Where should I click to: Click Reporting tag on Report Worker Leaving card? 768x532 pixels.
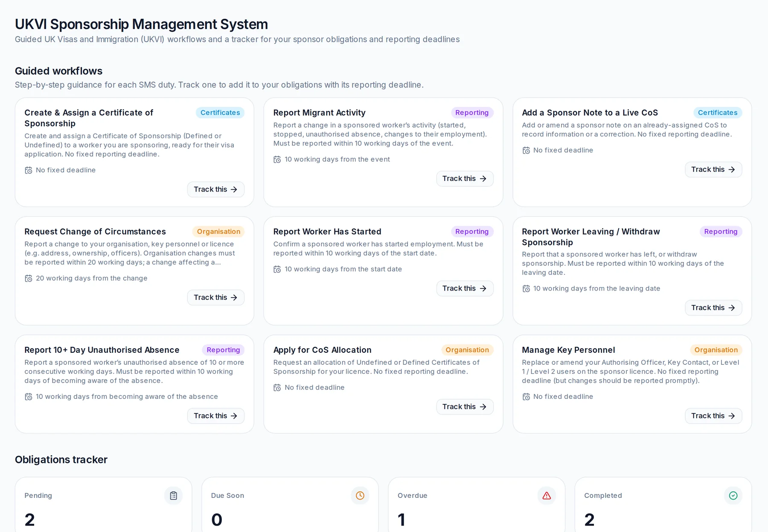721,232
